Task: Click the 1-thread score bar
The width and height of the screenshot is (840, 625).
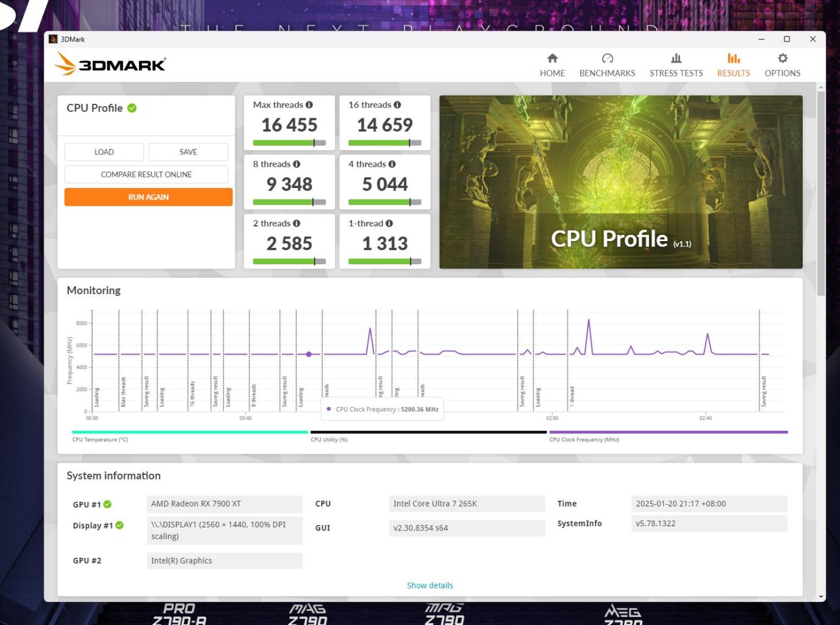Action: click(x=385, y=261)
